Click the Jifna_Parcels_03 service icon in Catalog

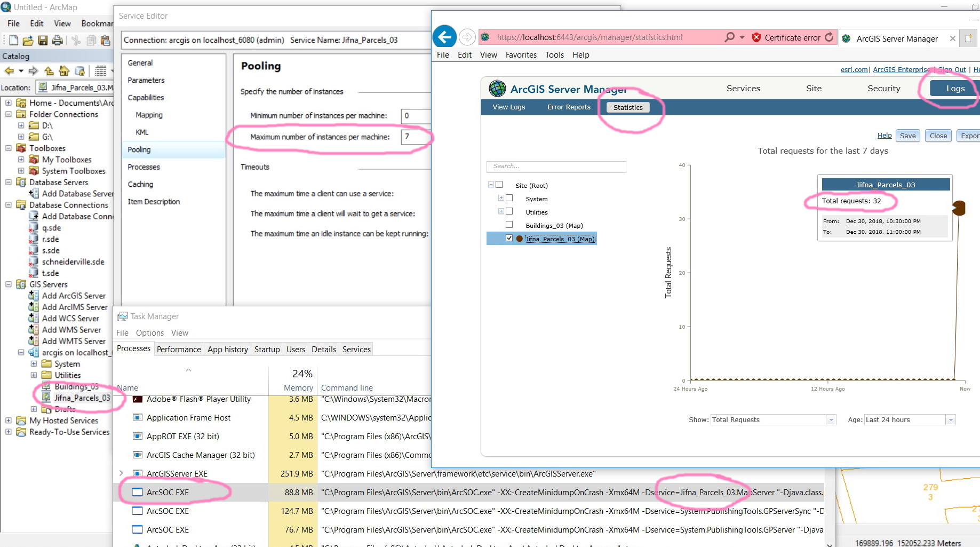pos(46,398)
